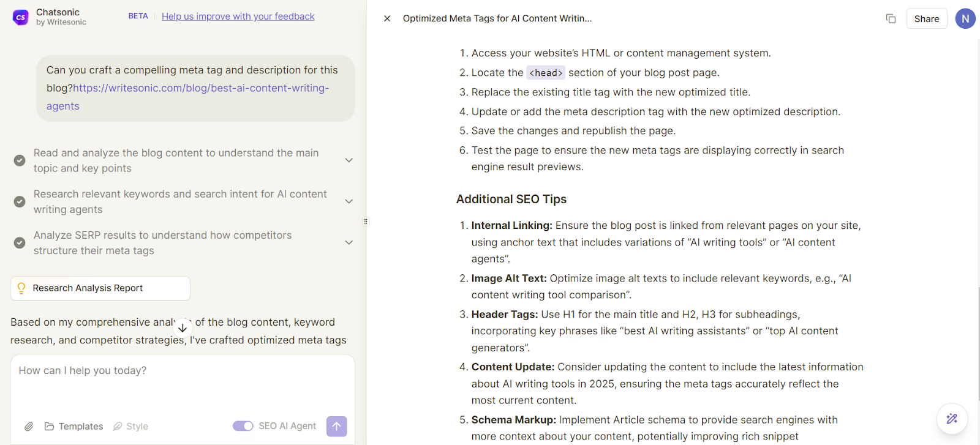
Task: Click the Share button
Action: pyautogui.click(x=926, y=19)
